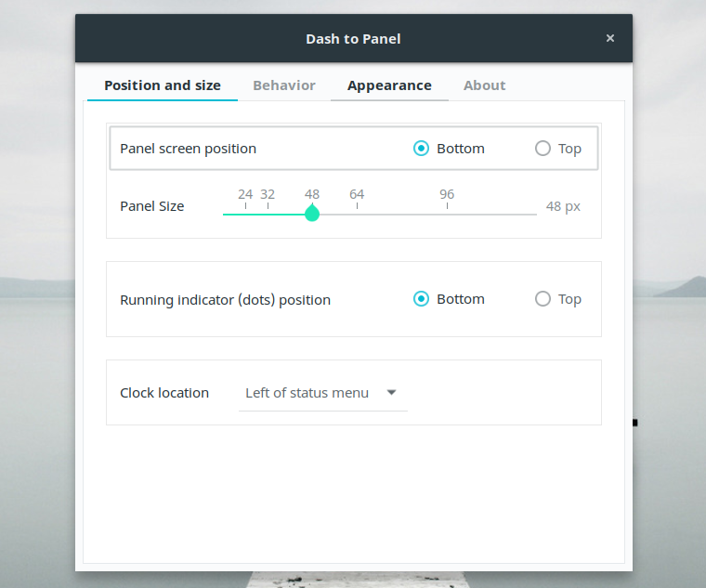Choose Bottom for running indicator position
Viewport: 706px width, 588px height.
point(422,299)
